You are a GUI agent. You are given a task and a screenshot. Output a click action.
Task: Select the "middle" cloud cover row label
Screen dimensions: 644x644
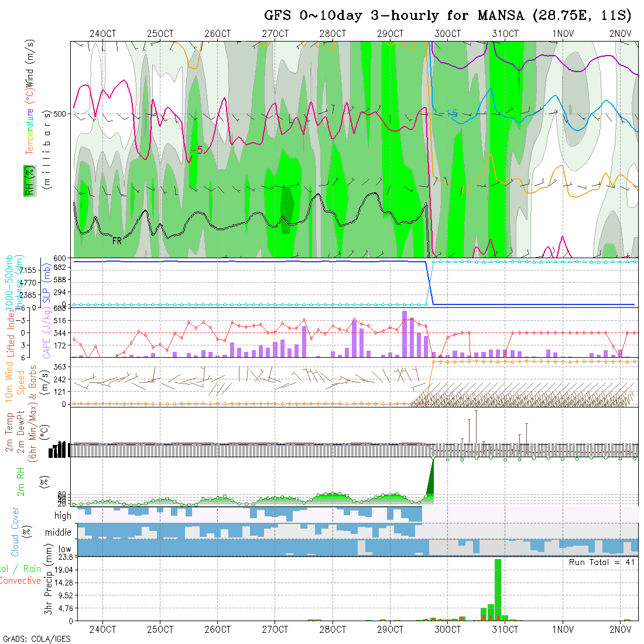[x=59, y=533]
